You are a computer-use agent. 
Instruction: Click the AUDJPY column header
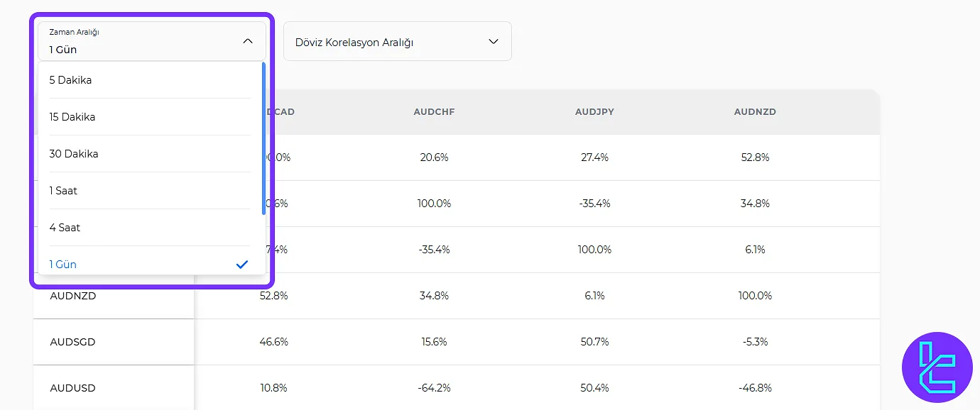(x=594, y=112)
